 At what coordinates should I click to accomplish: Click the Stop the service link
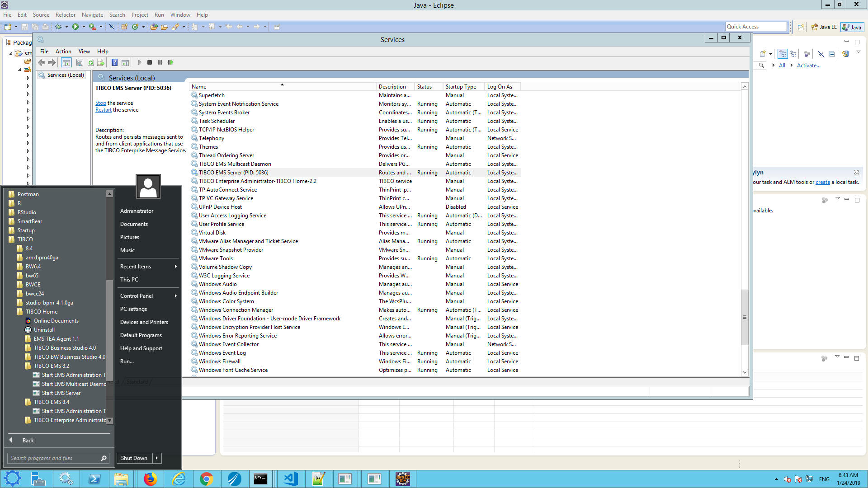(x=100, y=103)
